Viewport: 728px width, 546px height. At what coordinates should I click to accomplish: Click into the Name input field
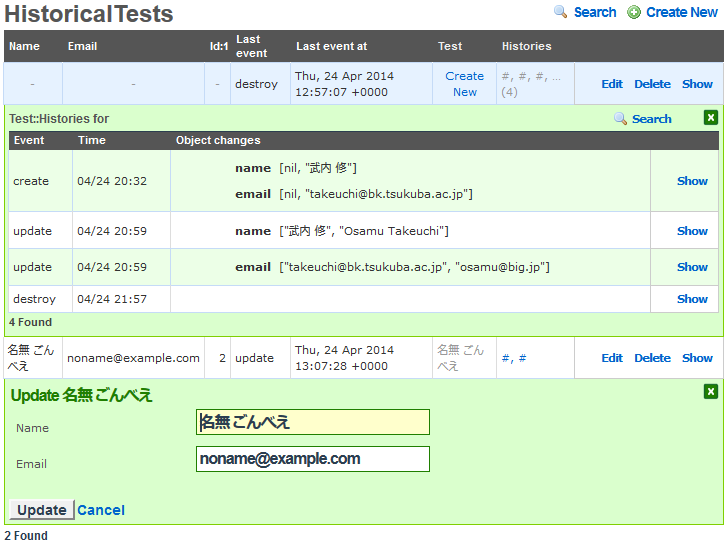coord(313,422)
